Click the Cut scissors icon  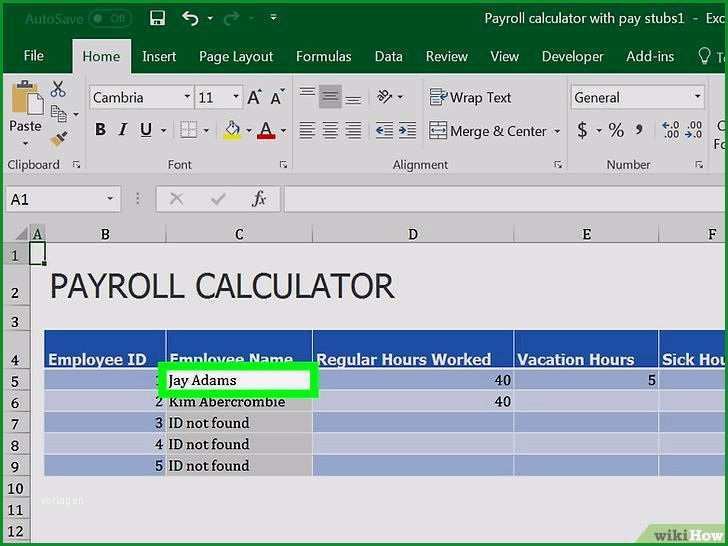tap(58, 89)
